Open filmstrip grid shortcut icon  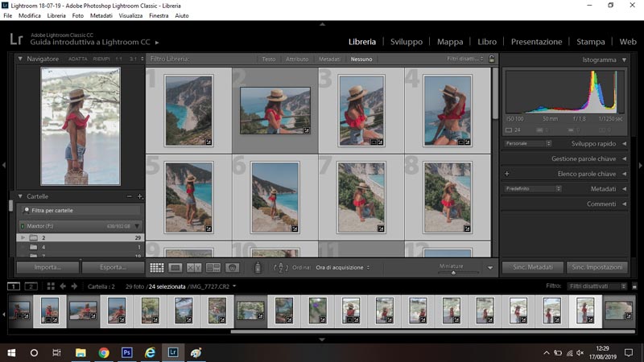(x=51, y=286)
